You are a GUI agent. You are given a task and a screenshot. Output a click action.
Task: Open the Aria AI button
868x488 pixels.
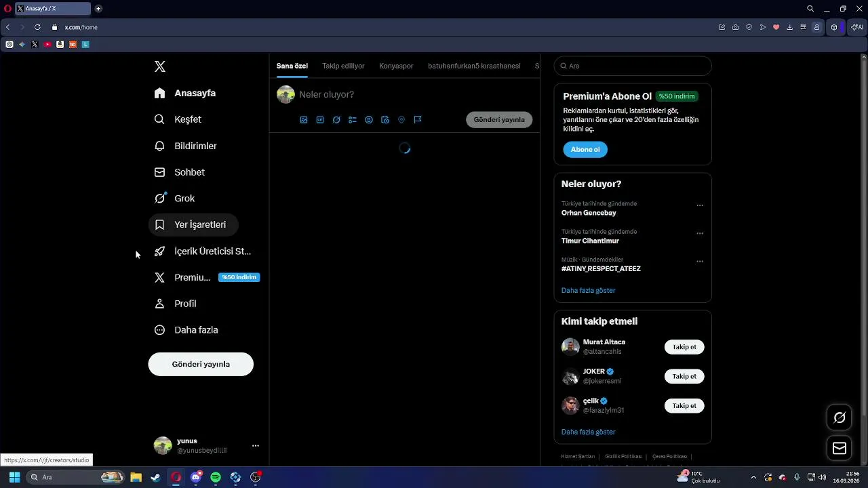[x=857, y=27]
